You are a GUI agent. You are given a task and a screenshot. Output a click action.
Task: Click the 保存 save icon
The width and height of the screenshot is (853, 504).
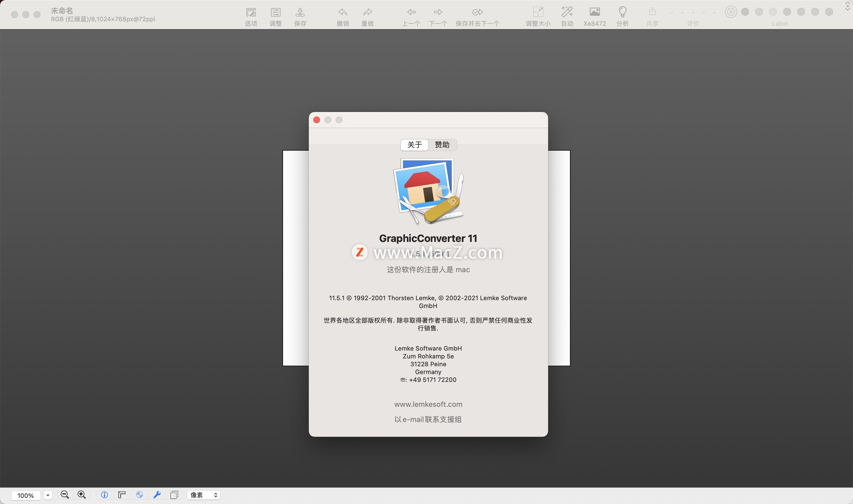coord(300,12)
